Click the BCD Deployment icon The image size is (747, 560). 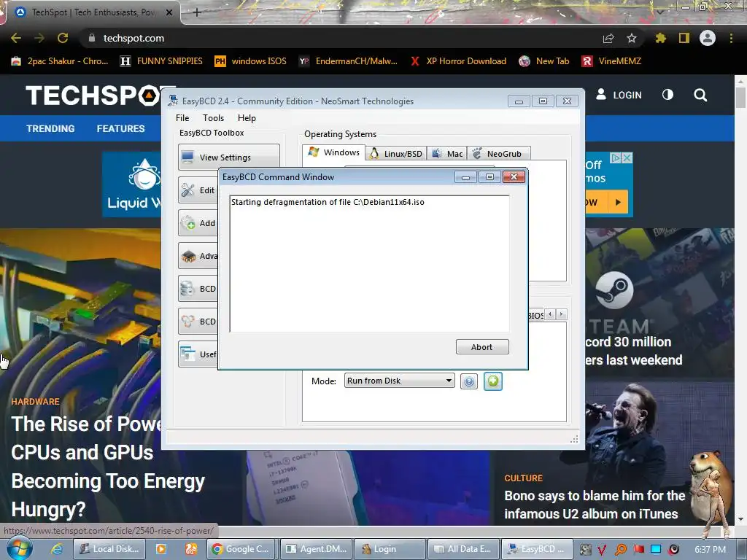click(187, 322)
